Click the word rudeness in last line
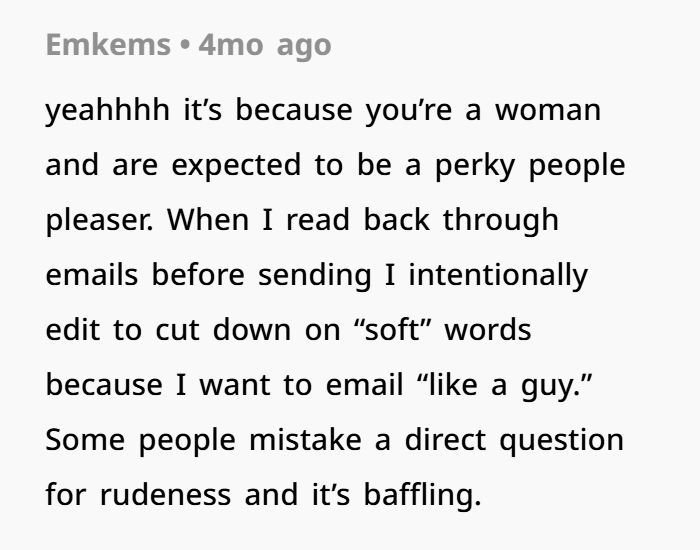The height and width of the screenshot is (550, 700). pyautogui.click(x=165, y=495)
